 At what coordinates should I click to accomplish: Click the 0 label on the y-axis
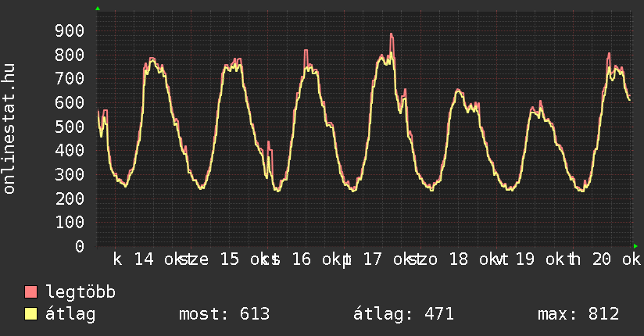79,246
